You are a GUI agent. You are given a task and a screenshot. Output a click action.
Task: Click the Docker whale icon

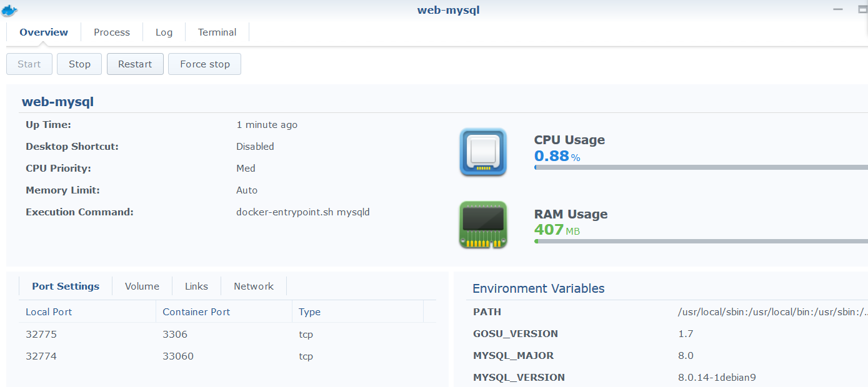click(x=9, y=9)
